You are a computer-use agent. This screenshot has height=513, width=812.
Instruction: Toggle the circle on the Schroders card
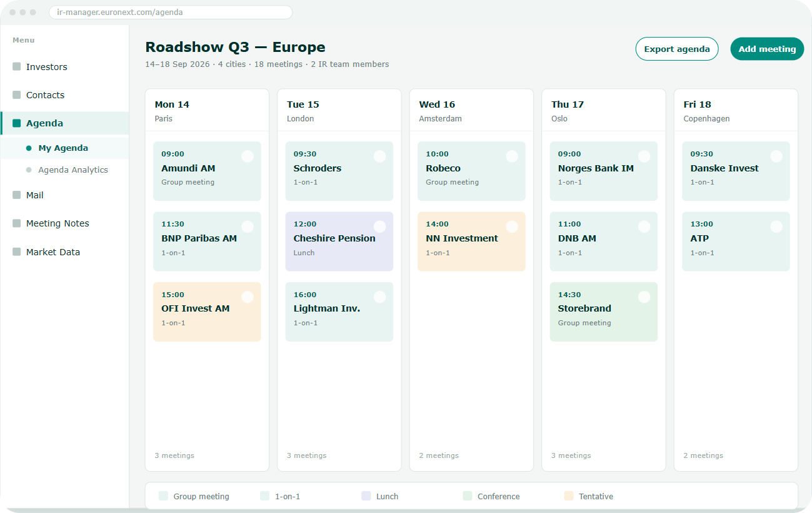(379, 156)
